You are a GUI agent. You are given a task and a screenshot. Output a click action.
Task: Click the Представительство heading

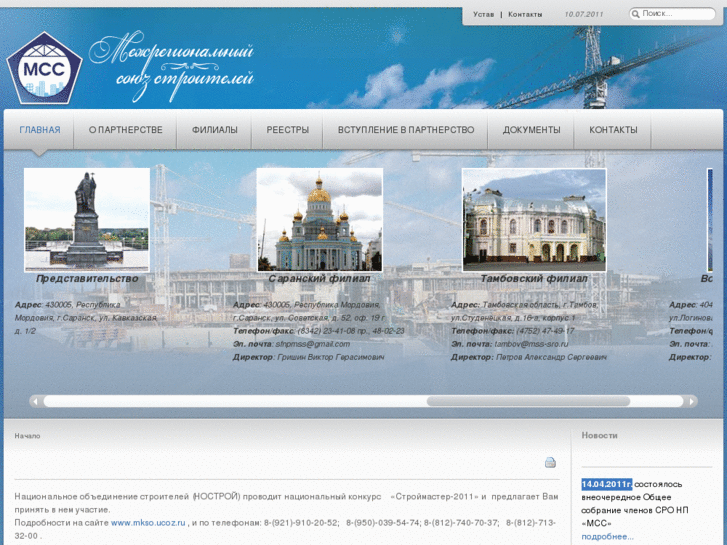(87, 279)
